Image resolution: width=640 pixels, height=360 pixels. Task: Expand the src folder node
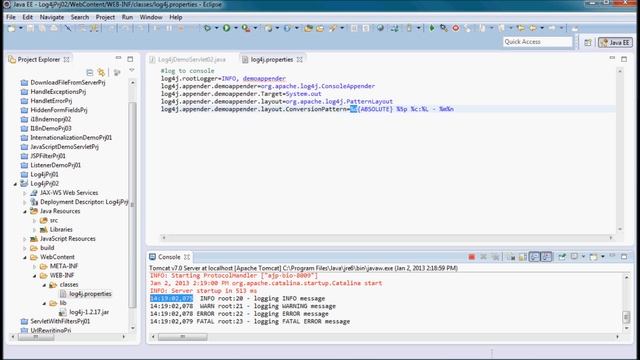point(35,221)
